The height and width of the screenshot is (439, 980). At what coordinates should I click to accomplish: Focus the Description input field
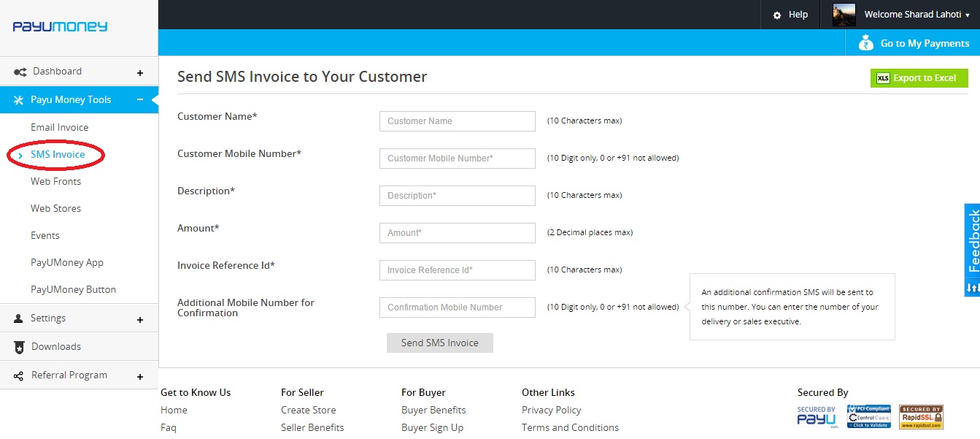click(458, 196)
